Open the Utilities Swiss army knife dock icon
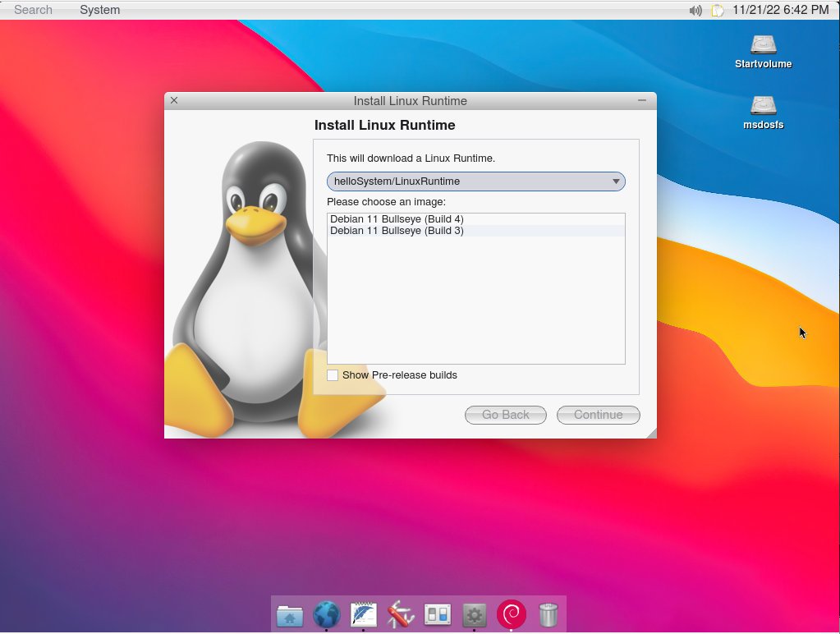 400,614
